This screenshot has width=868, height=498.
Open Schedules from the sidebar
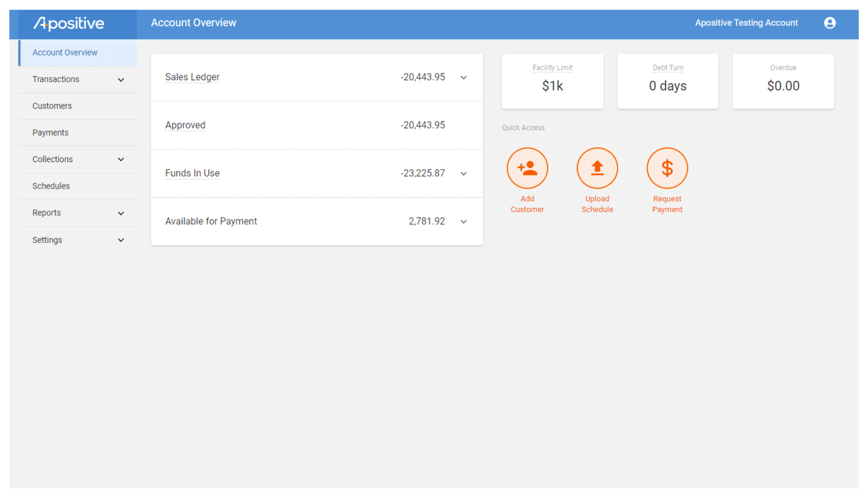pyautogui.click(x=51, y=186)
